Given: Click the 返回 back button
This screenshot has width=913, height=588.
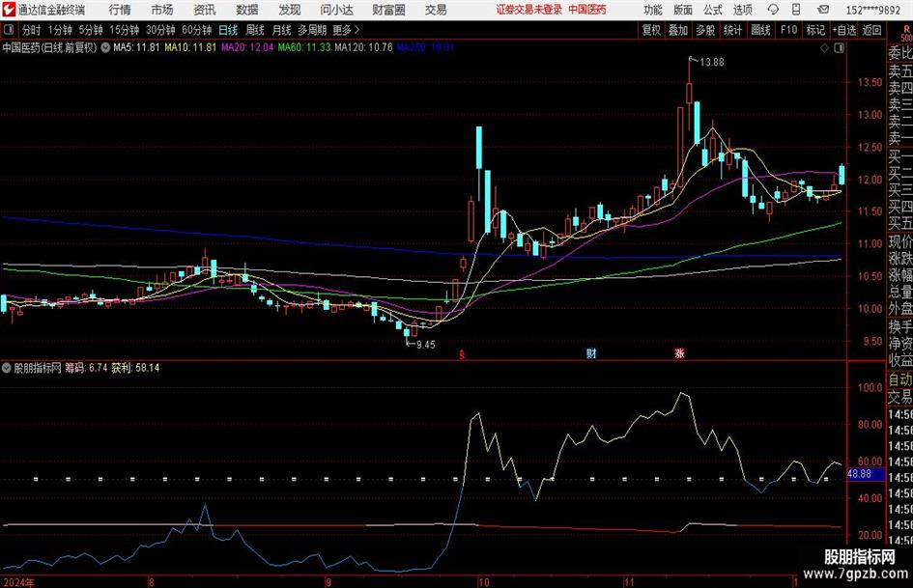Looking at the screenshot, I should click(x=871, y=30).
